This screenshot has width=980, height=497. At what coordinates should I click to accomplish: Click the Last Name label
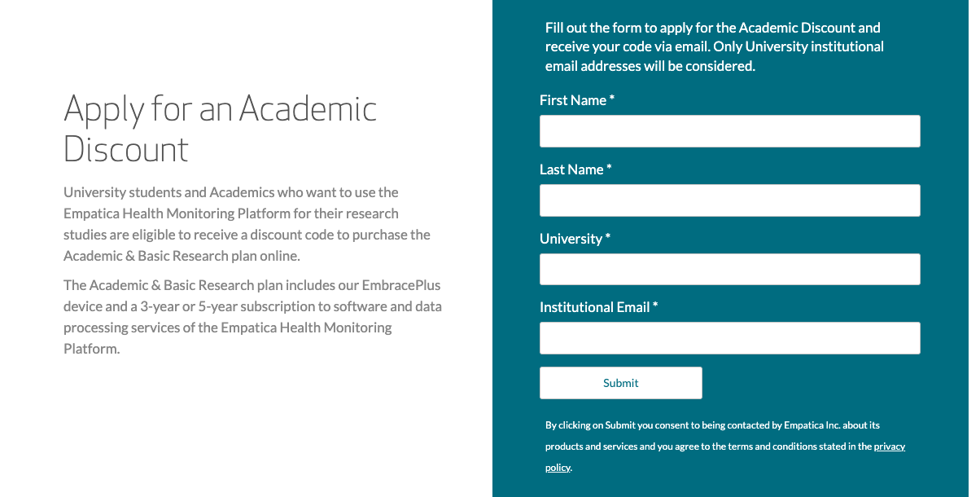pyautogui.click(x=571, y=169)
